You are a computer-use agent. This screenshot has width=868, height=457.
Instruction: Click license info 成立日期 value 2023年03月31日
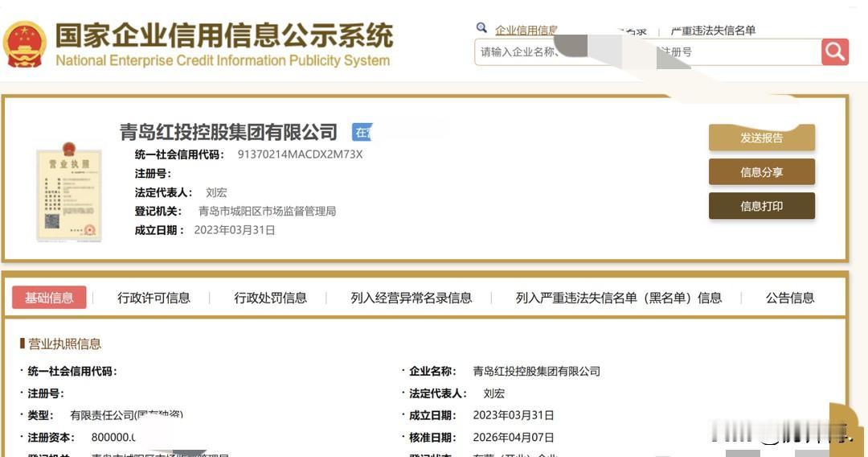point(514,415)
